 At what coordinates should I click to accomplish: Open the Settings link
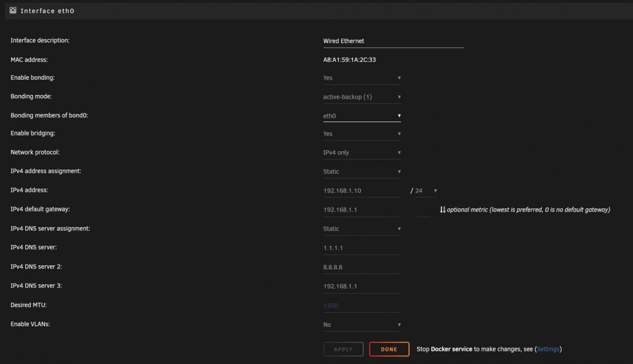click(548, 349)
